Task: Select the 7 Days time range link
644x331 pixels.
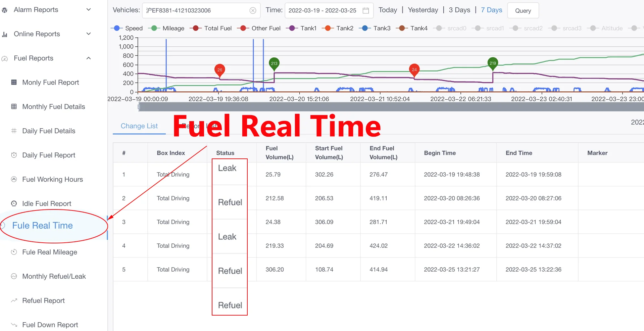Action: pos(491,10)
